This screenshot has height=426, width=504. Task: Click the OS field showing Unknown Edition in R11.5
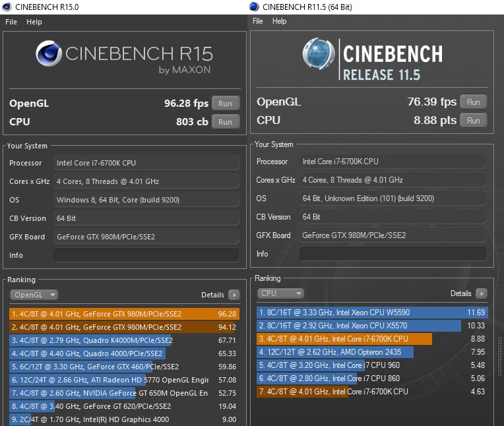393,198
